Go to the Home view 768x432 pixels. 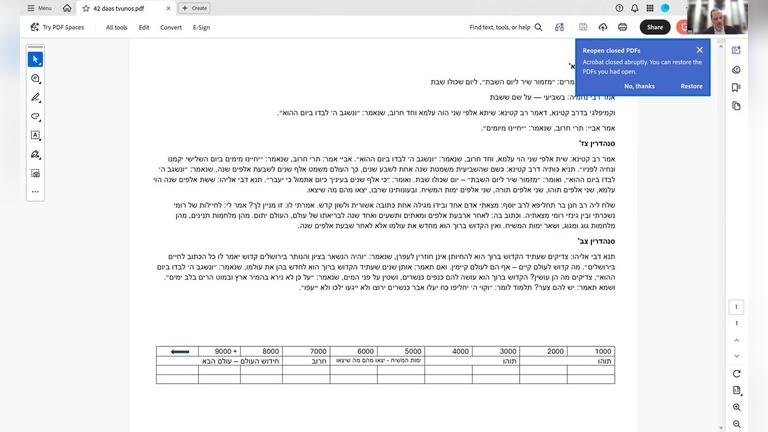click(67, 8)
